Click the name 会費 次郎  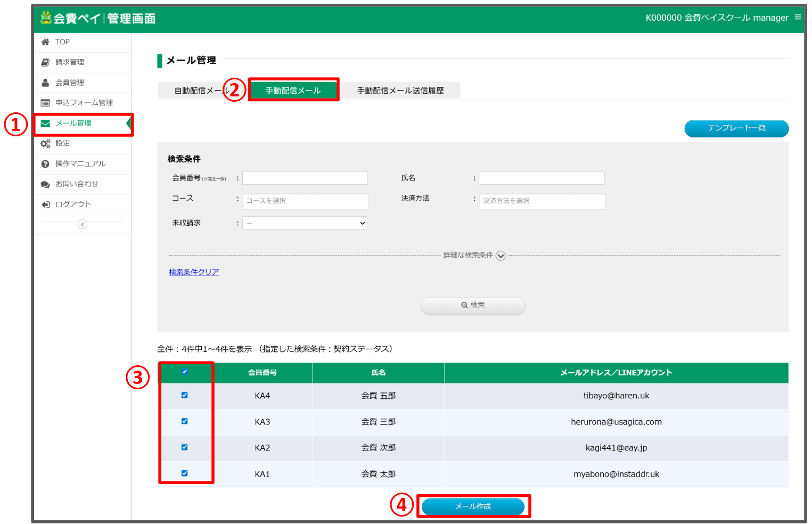point(379,448)
